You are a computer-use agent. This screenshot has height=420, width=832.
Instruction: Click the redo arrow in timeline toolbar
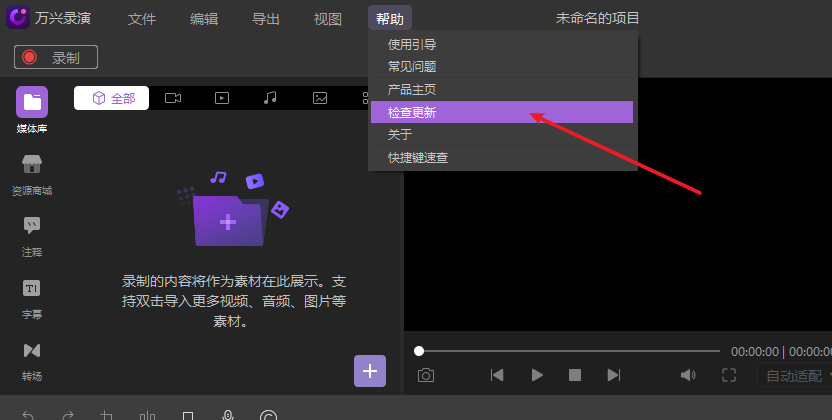click(x=68, y=416)
